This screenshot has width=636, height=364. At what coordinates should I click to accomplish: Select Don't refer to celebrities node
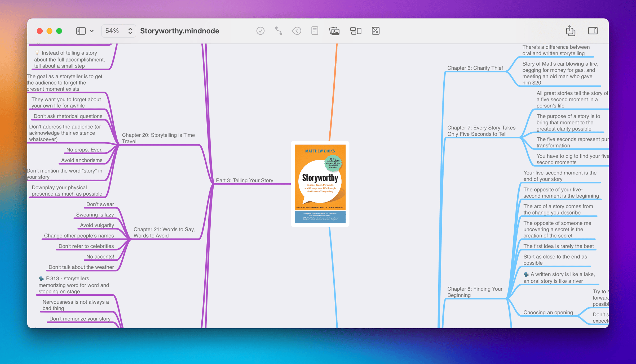click(86, 246)
